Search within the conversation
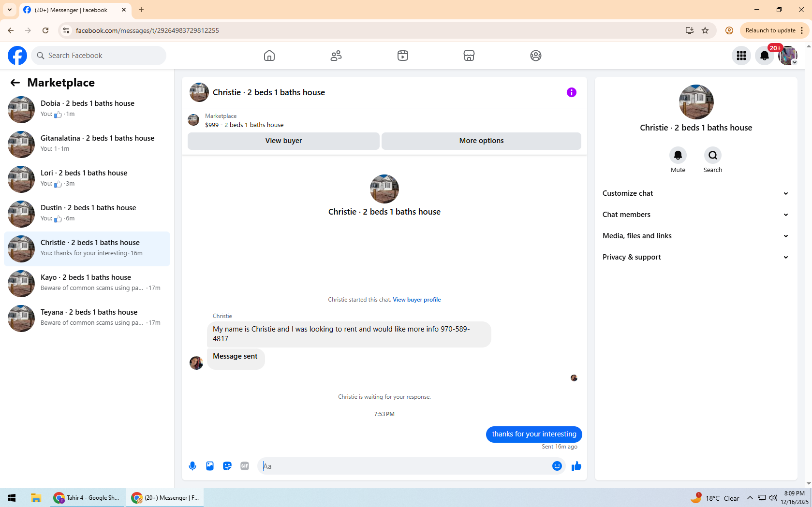812x507 pixels. tap(713, 155)
